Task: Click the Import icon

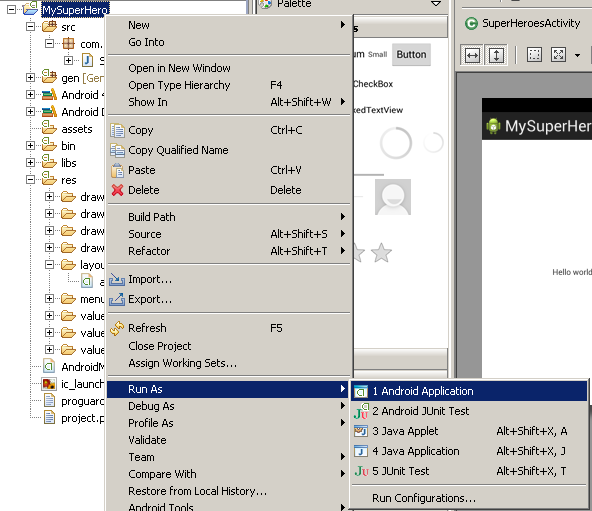Action: [117, 279]
